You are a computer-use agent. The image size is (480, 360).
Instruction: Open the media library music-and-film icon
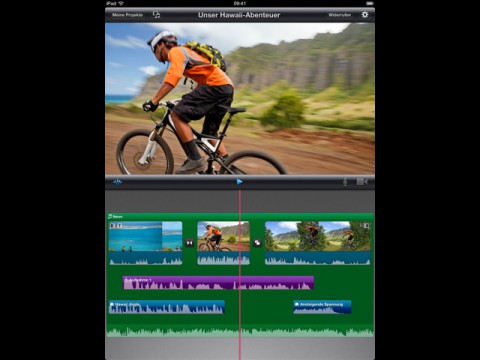(156, 15)
